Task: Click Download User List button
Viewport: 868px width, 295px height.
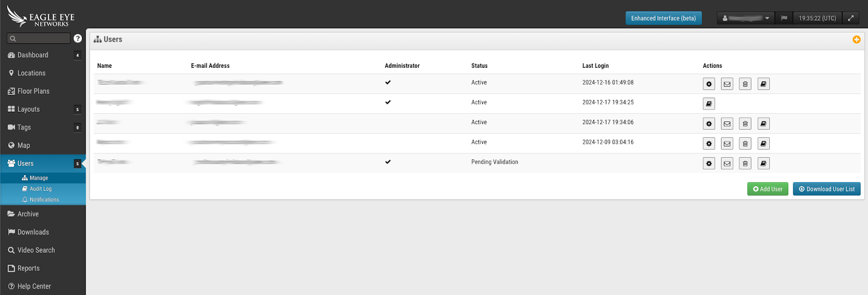Action: click(x=826, y=189)
